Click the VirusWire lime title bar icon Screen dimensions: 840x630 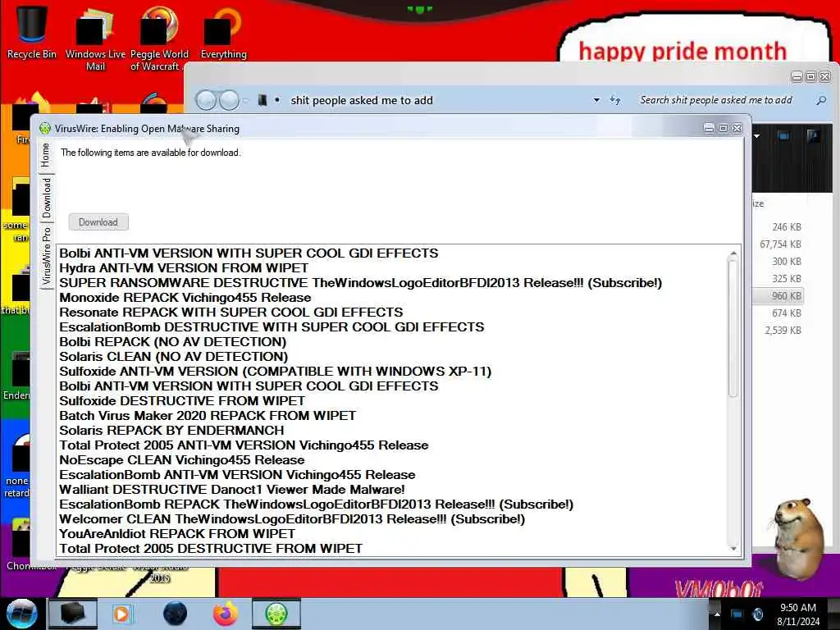tap(45, 129)
